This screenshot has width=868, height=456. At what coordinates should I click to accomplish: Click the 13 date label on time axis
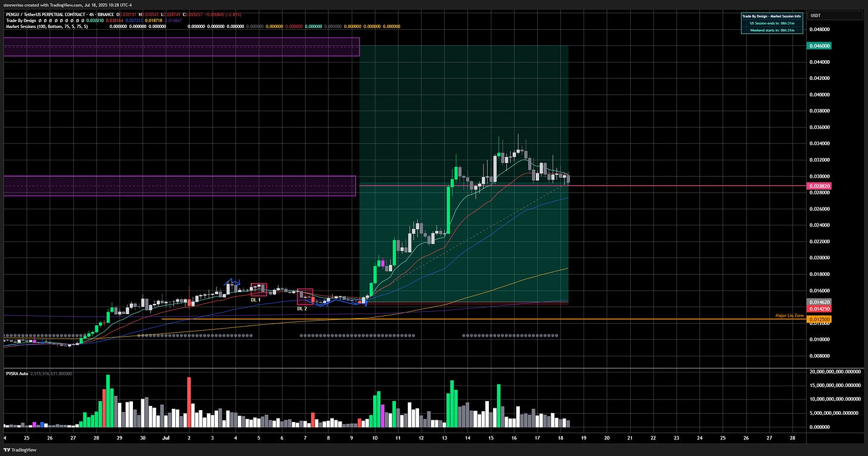[x=444, y=438]
